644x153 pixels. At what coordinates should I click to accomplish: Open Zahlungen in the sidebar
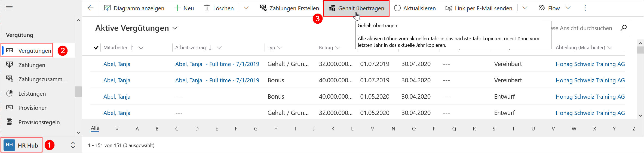coord(32,65)
